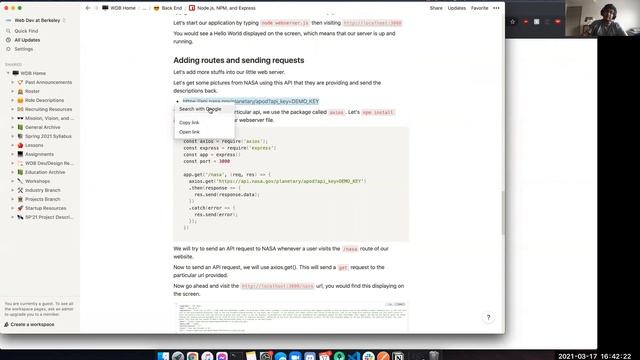
Task: Collapse the WDB Home tree node
Action: [8, 73]
